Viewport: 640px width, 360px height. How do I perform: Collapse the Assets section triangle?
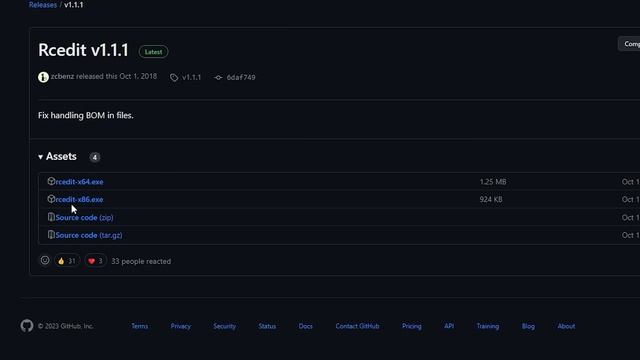[x=40, y=157]
